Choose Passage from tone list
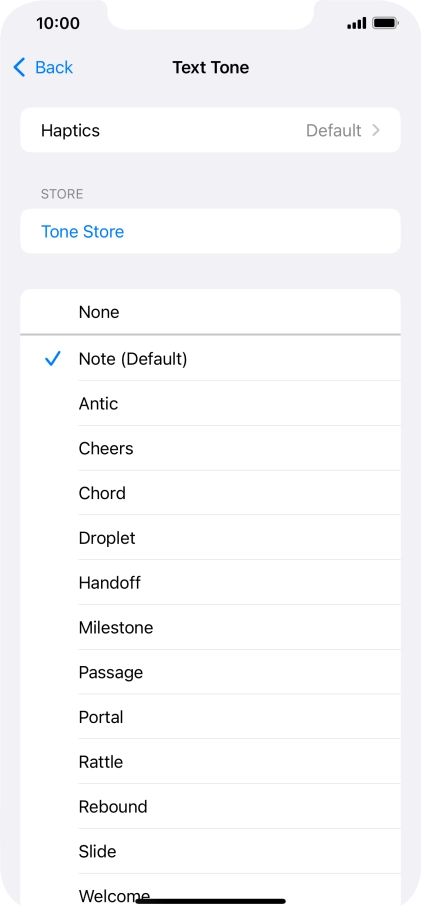 (210, 672)
